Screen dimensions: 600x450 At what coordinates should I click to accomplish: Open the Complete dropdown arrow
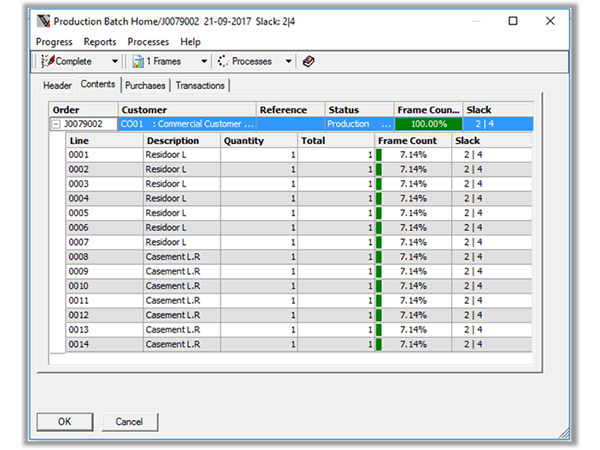(x=115, y=62)
